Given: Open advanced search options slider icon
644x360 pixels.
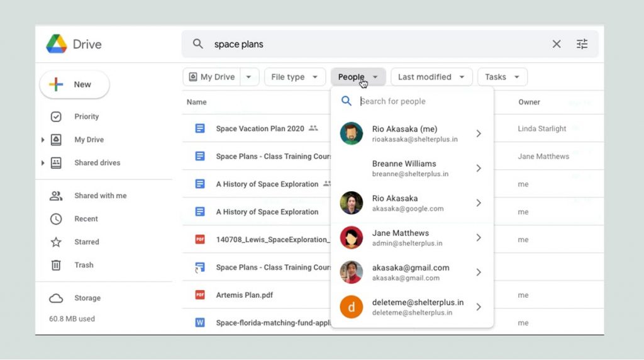Looking at the screenshot, I should (x=582, y=44).
